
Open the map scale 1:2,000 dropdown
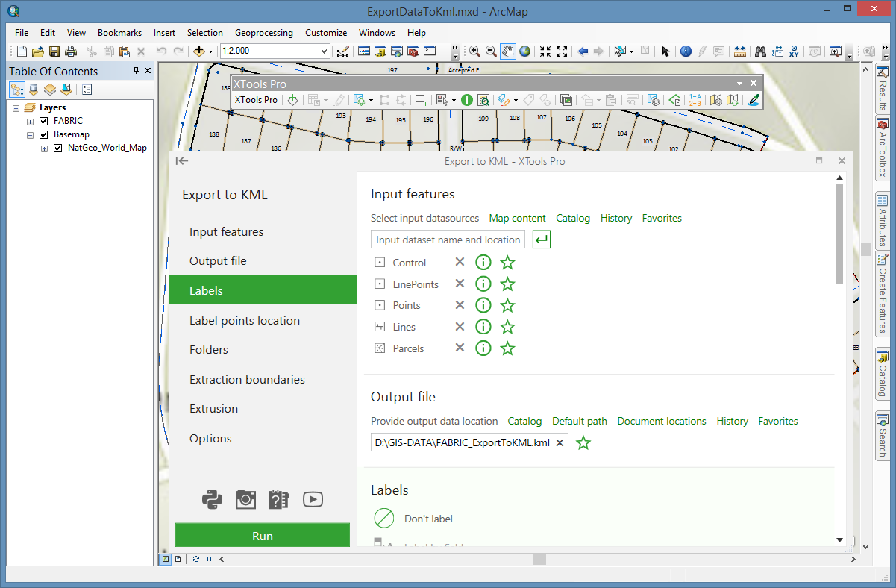[324, 51]
